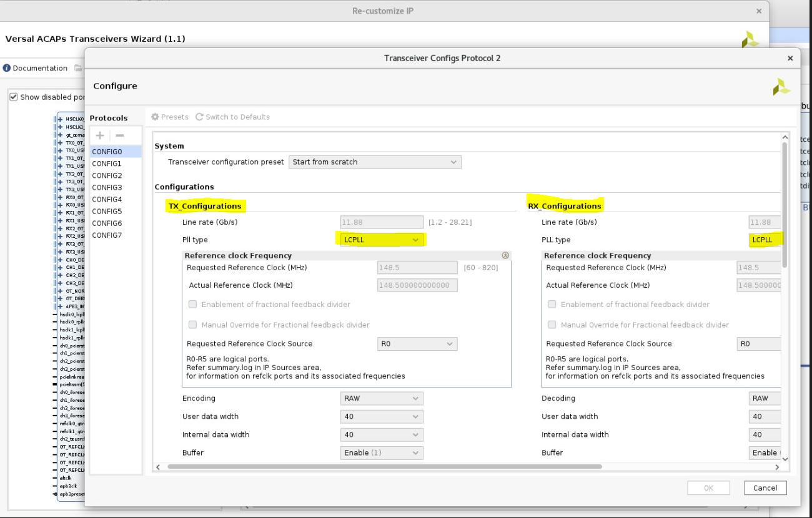Open the TX Buffer Enable dropdown
Screen dimensions: 812x518
tap(382, 452)
